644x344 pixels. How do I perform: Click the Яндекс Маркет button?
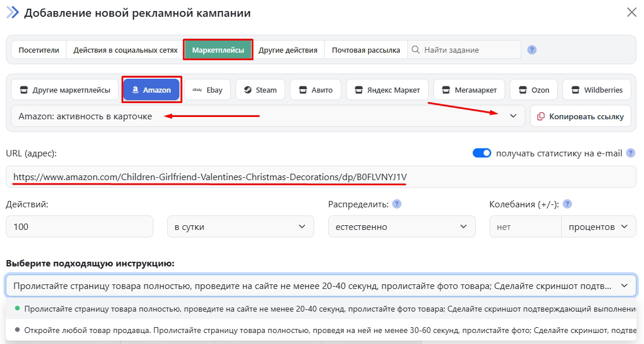pos(387,90)
